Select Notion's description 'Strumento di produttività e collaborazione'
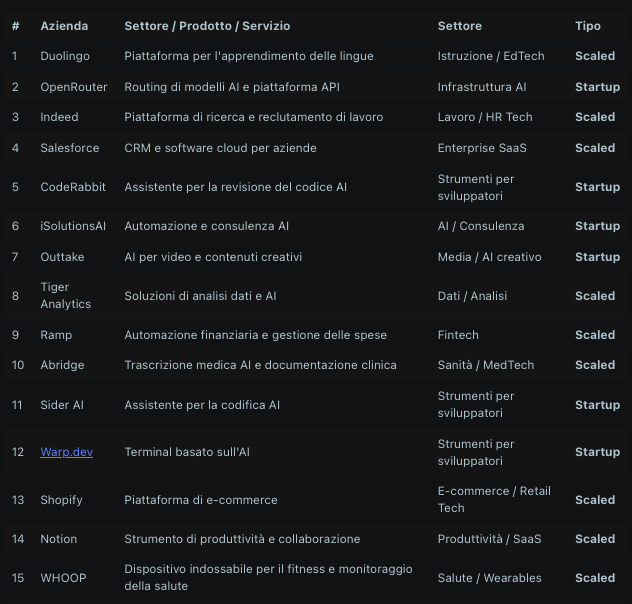The width and height of the screenshot is (632, 604). pos(242,539)
